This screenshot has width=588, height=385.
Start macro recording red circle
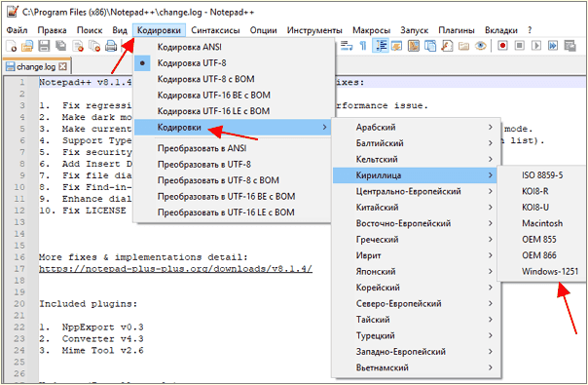click(x=502, y=46)
